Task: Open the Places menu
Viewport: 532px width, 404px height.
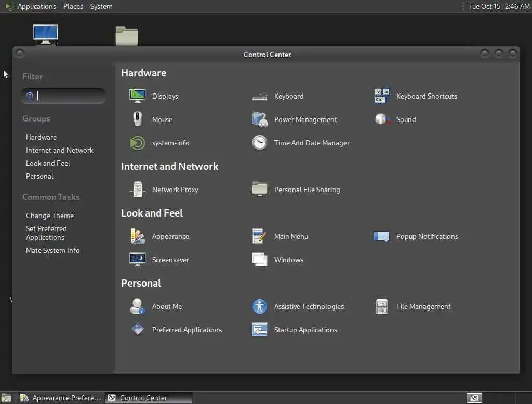Action: click(73, 6)
